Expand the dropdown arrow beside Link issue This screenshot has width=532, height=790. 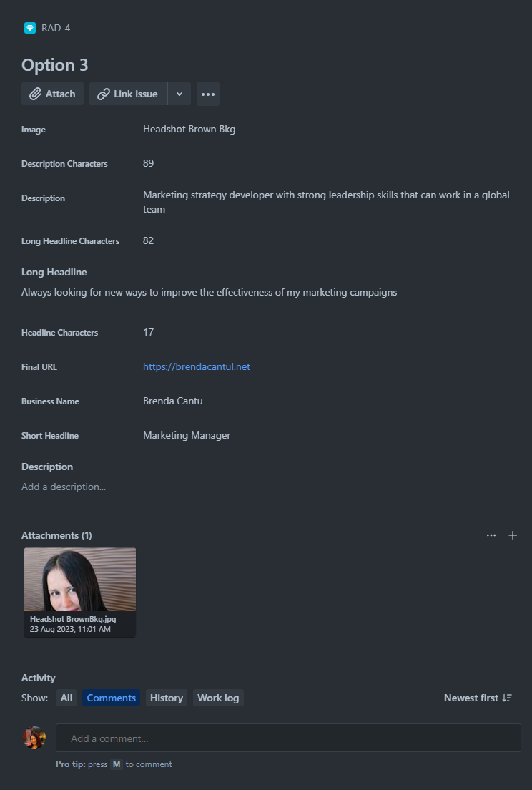[179, 94]
